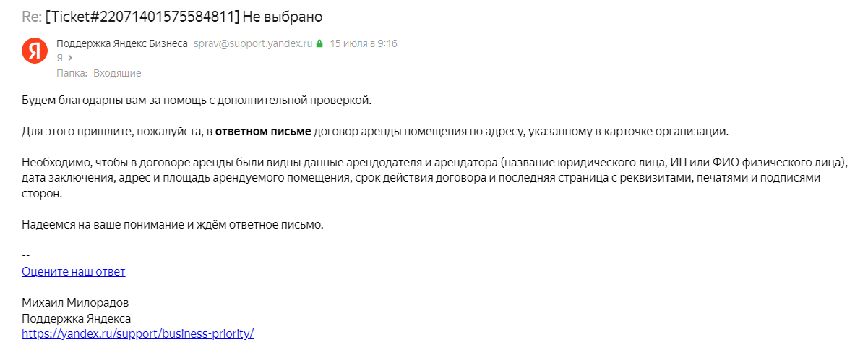The height and width of the screenshot is (345, 868).
Task: Click the "--" signature separator
Action: (26, 255)
